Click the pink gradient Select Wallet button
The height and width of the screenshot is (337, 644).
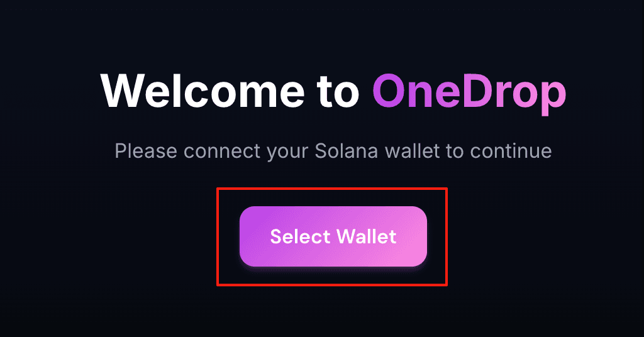(x=333, y=236)
